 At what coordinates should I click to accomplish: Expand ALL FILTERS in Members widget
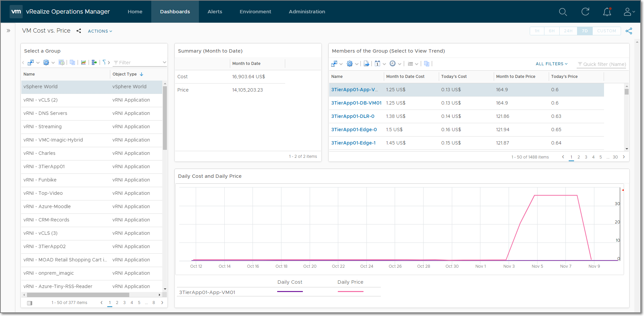coord(551,64)
